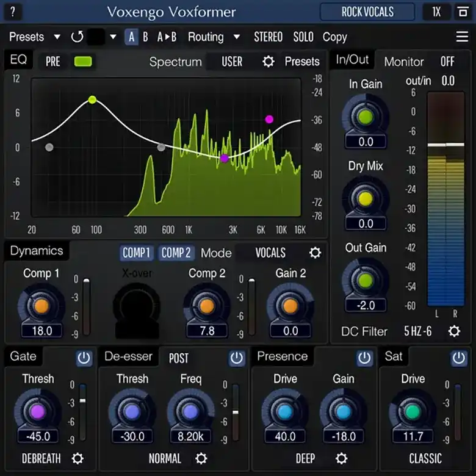The width and height of the screenshot is (476, 476).
Task: Switch to state B
Action: coord(145,37)
